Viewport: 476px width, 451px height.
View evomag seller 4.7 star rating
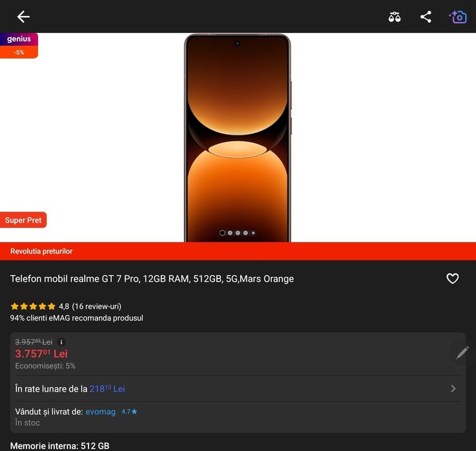point(129,412)
